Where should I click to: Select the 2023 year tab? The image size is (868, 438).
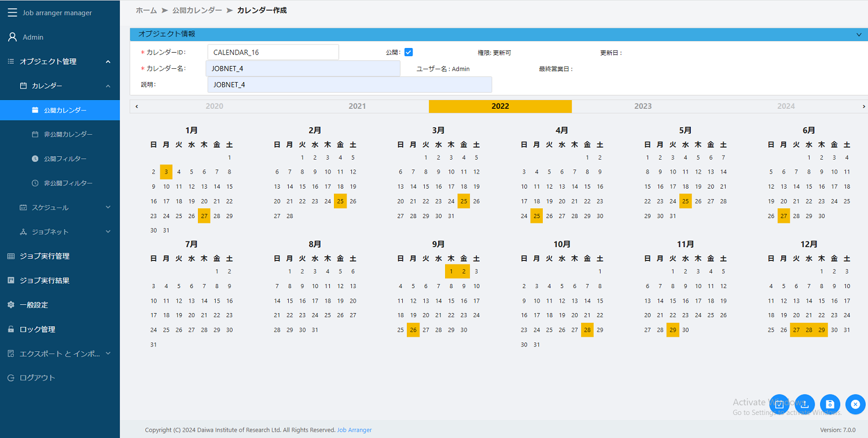tap(643, 106)
